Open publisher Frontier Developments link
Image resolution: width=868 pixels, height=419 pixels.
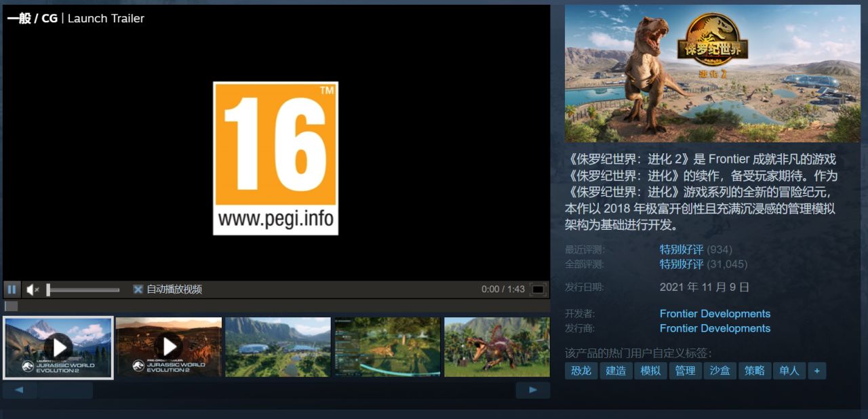tap(715, 328)
